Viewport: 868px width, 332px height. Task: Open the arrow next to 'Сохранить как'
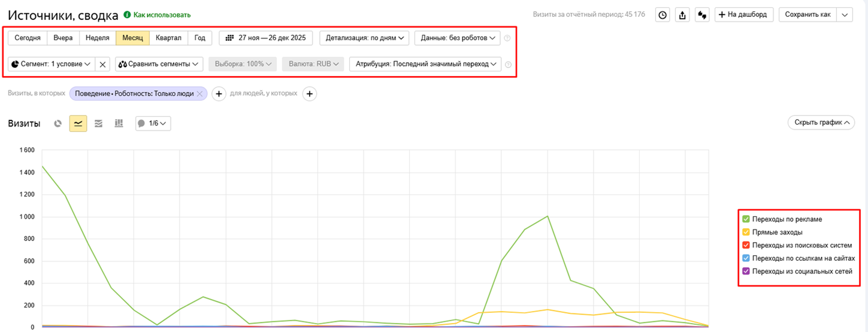pos(845,15)
